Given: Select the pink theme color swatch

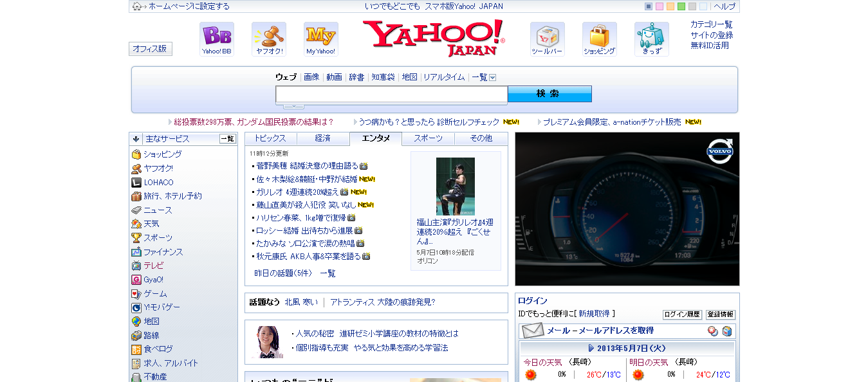Looking at the screenshot, I should (x=660, y=6).
